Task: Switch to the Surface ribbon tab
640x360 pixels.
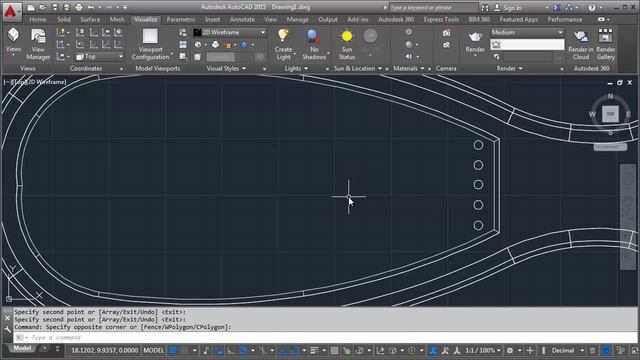Action: coord(90,19)
